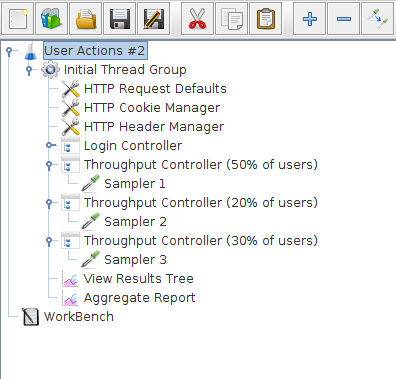Create a new test plan with New icon
This screenshot has height=379, width=396.
(17, 18)
